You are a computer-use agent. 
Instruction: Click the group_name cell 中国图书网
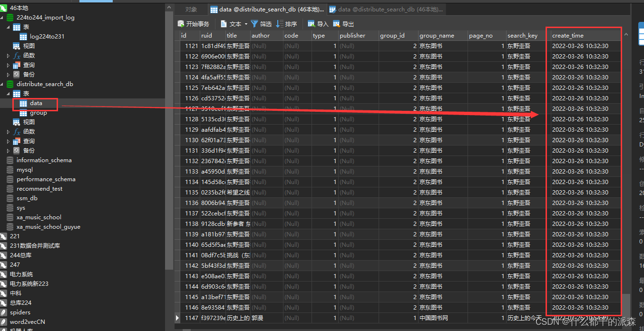click(442, 318)
